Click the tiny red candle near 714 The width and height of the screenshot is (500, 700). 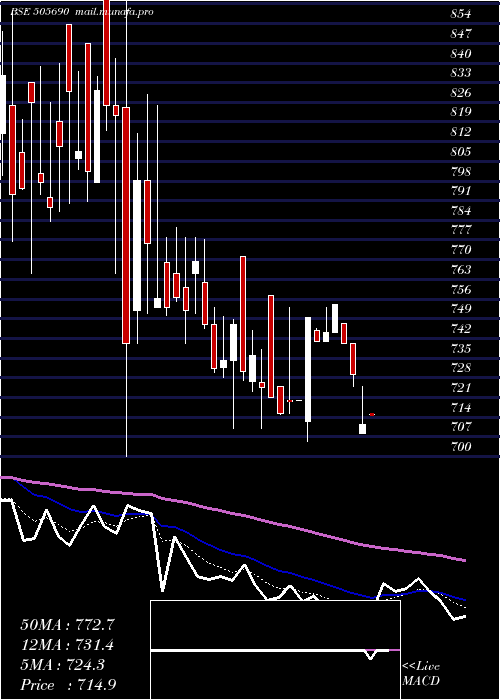372,415
